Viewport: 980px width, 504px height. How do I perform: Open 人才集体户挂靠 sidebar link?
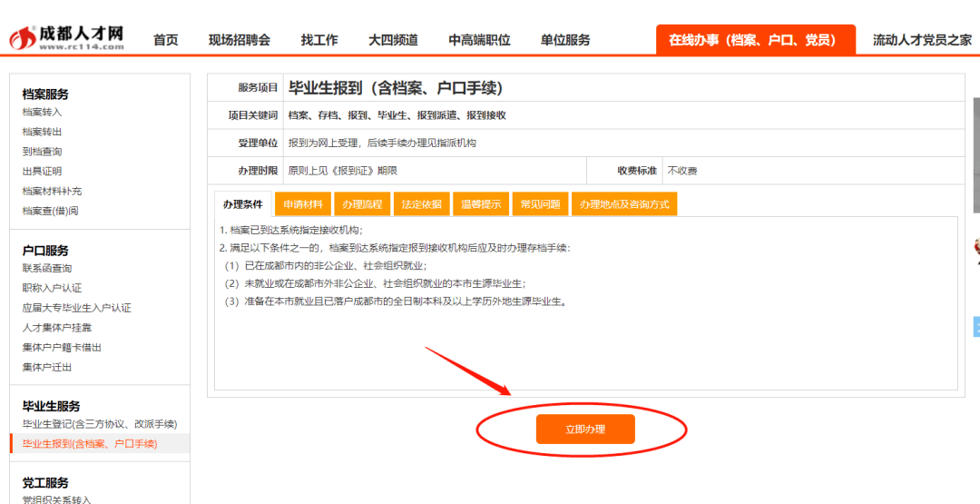pos(57,327)
